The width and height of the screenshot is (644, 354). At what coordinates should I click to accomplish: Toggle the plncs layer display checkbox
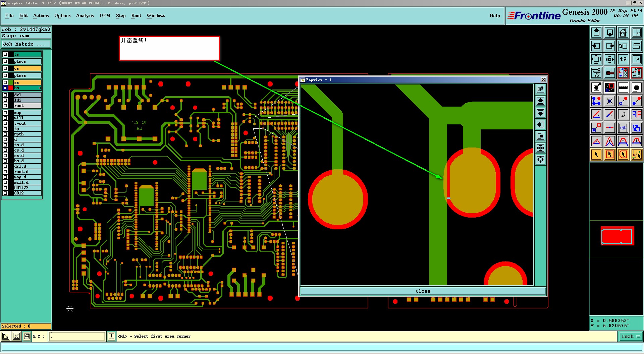[x=5, y=61]
